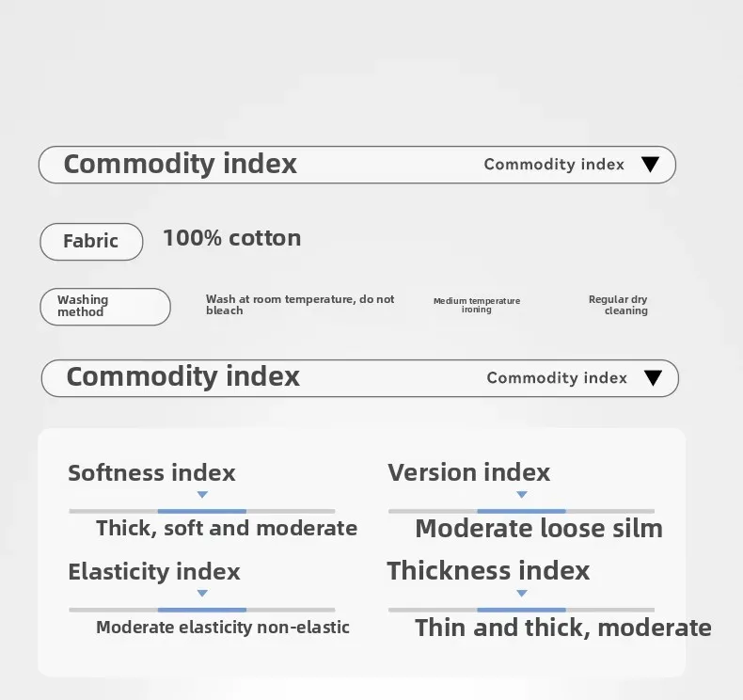This screenshot has width=743, height=700.
Task: Select the "100% cotton" fabric text
Action: [x=231, y=238]
